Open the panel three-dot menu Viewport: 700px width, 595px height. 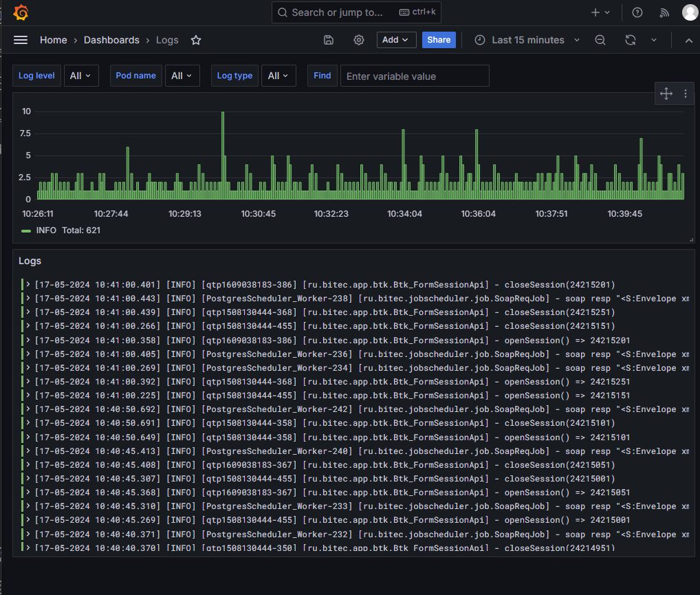pyautogui.click(x=686, y=94)
